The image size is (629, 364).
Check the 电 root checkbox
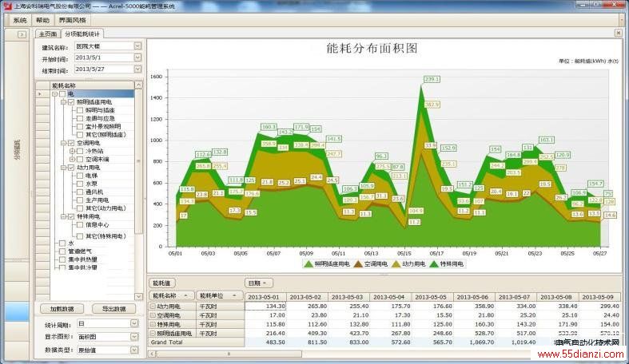(x=62, y=94)
